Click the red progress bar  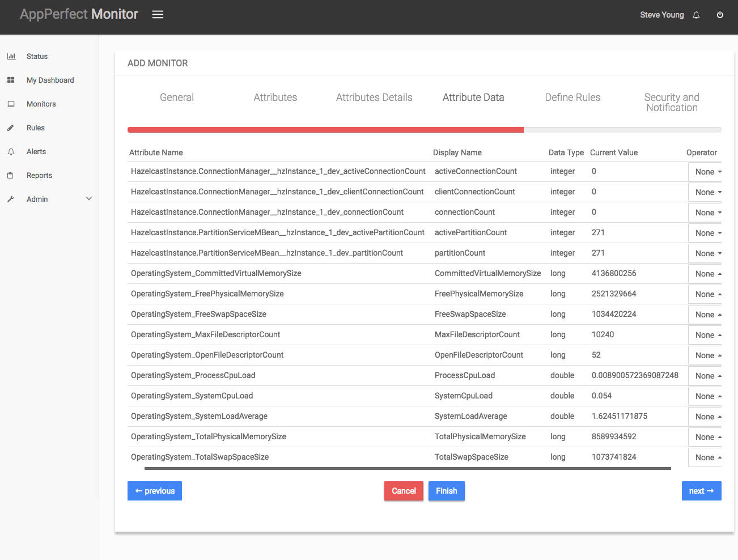pyautogui.click(x=325, y=130)
